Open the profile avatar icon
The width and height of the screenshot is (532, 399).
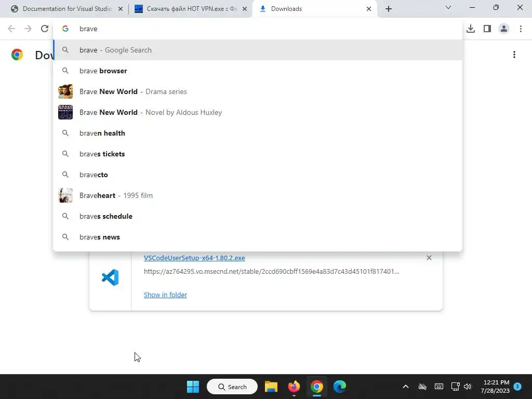click(x=504, y=29)
